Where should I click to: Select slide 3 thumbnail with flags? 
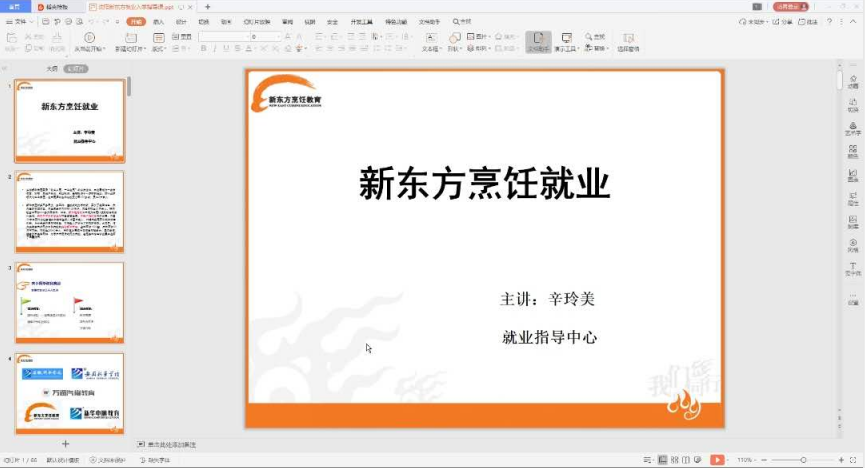point(70,303)
